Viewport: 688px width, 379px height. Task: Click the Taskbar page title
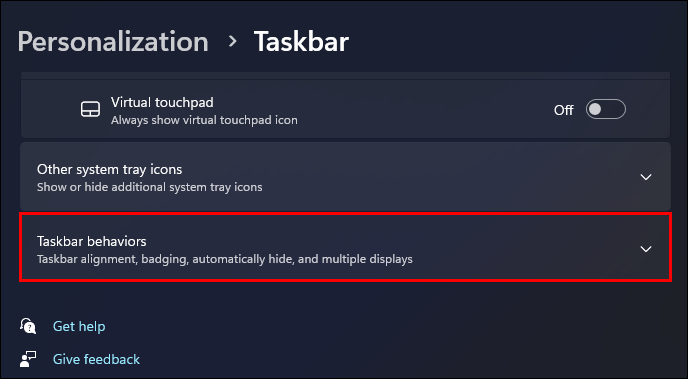tap(301, 42)
